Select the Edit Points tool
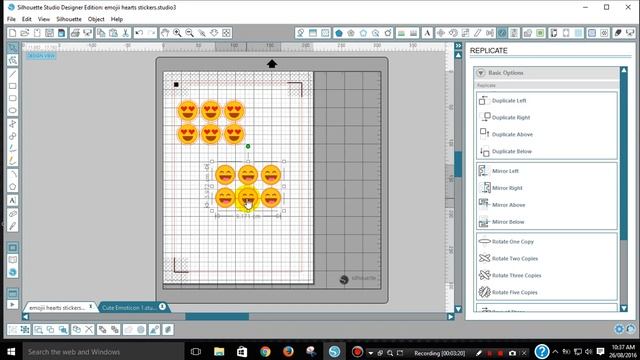 click(x=13, y=60)
